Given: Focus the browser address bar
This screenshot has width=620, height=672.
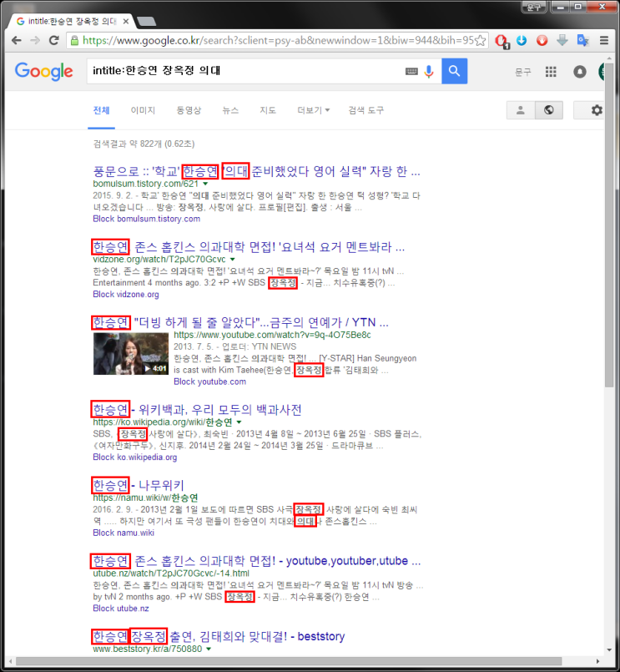Looking at the screenshot, I should pyautogui.click(x=278, y=40).
